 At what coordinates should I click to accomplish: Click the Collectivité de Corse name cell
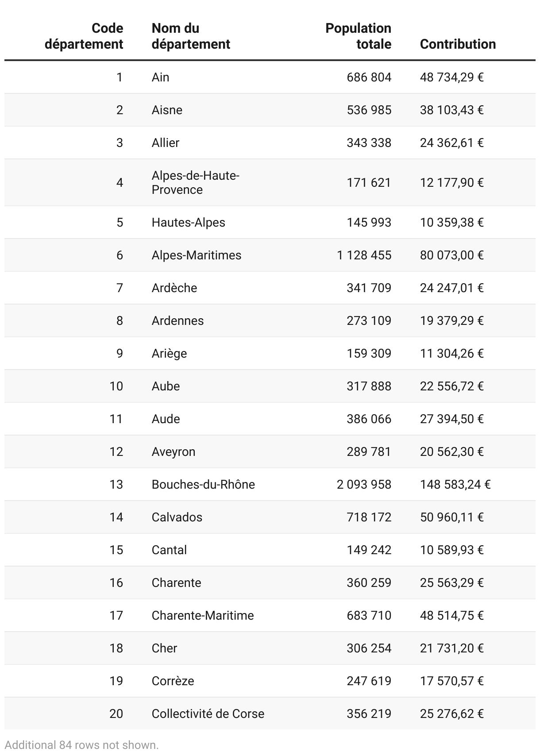pos(208,714)
